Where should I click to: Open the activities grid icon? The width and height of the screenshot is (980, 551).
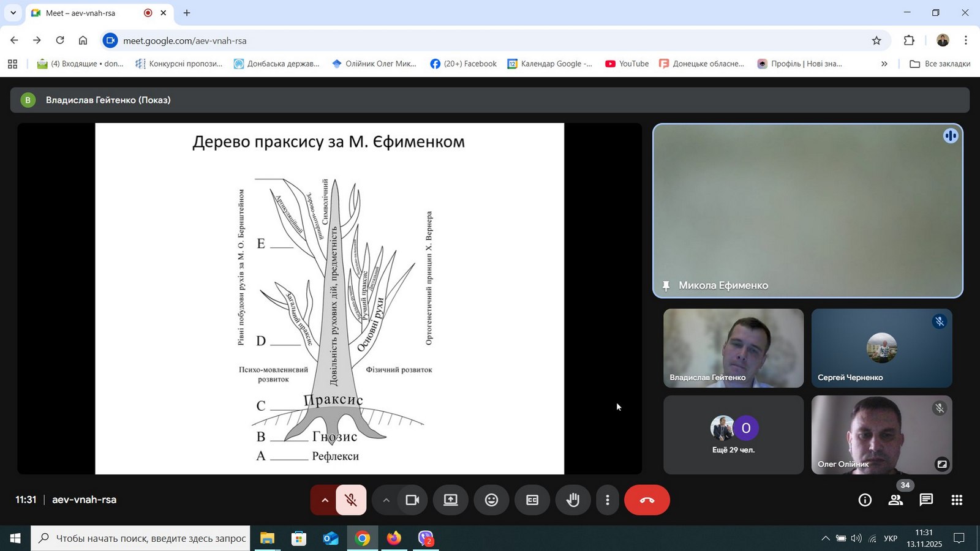point(957,500)
